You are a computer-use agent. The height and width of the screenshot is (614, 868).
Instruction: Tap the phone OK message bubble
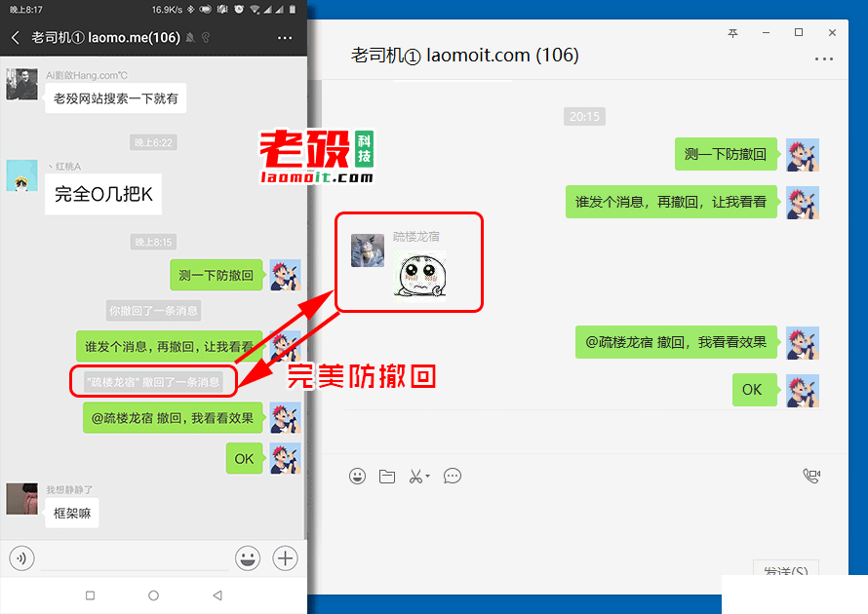pos(244,459)
